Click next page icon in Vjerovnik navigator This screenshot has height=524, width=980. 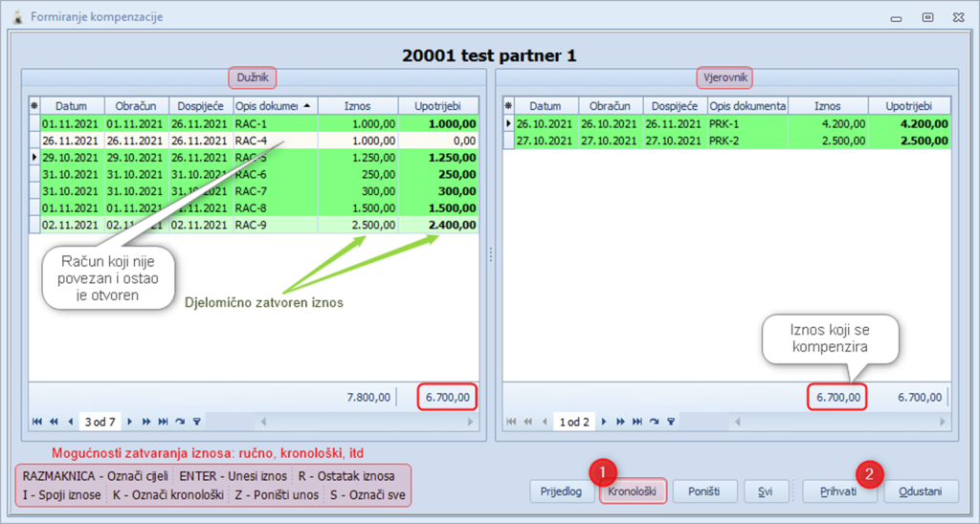click(620, 421)
